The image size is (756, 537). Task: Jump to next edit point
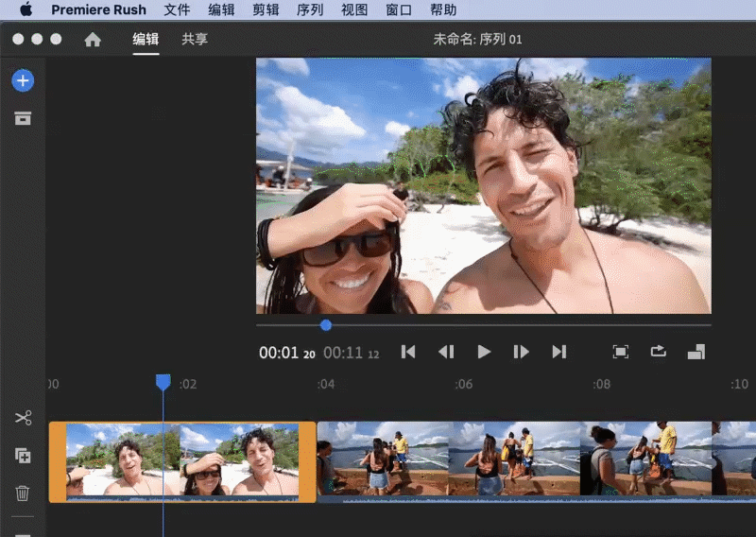pyautogui.click(x=559, y=352)
